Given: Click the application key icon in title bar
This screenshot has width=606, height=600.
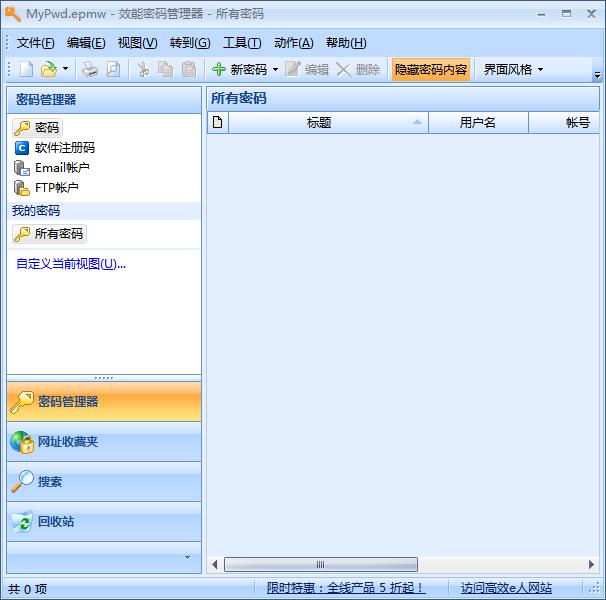Looking at the screenshot, I should point(13,14).
